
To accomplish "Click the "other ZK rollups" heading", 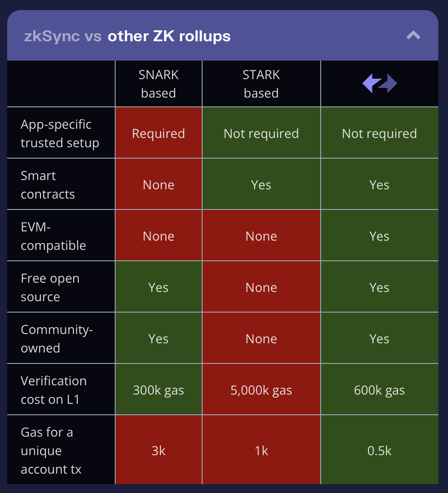I will 169,36.
